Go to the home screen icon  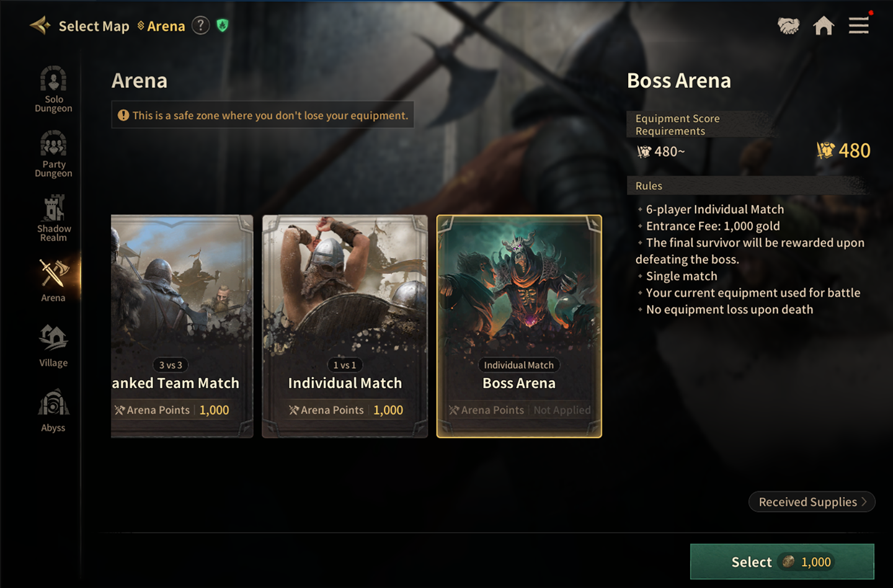[x=823, y=25]
